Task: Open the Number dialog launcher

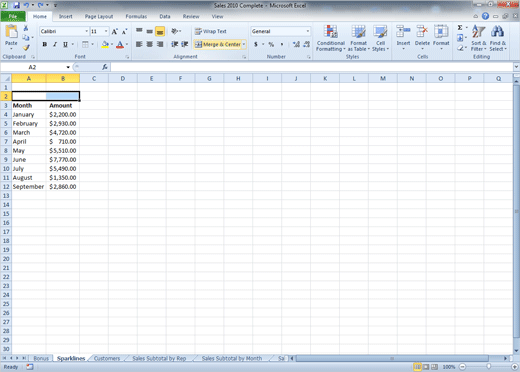Action: (309, 57)
